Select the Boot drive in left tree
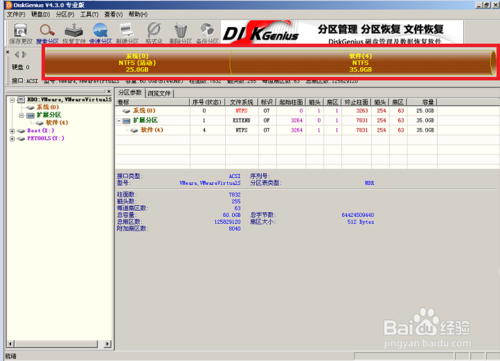Viewport: 500px width, 361px height. click(41, 131)
